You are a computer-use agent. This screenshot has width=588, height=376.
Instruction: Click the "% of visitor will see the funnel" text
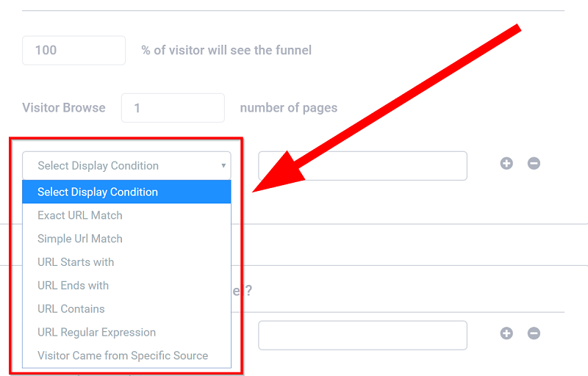point(226,50)
